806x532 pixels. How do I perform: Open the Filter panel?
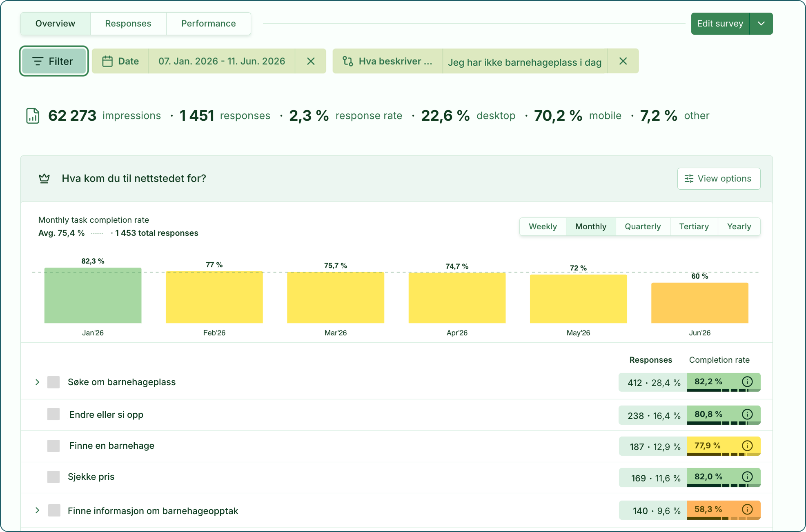click(x=54, y=61)
